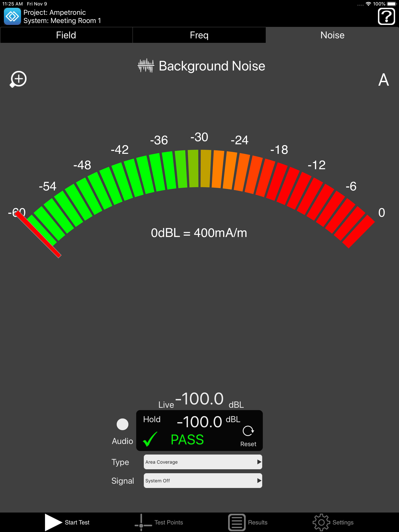Tap the A weighting indicator
Viewport: 399px width, 532px height.
(384, 80)
